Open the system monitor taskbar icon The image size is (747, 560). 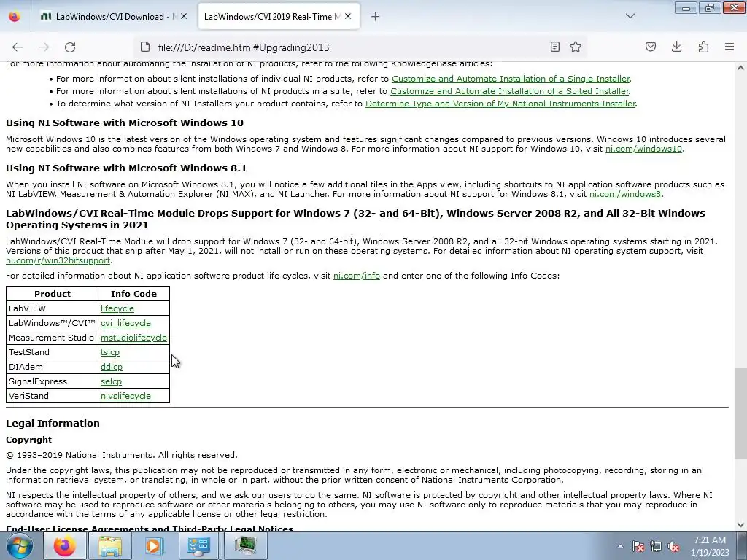tap(245, 545)
